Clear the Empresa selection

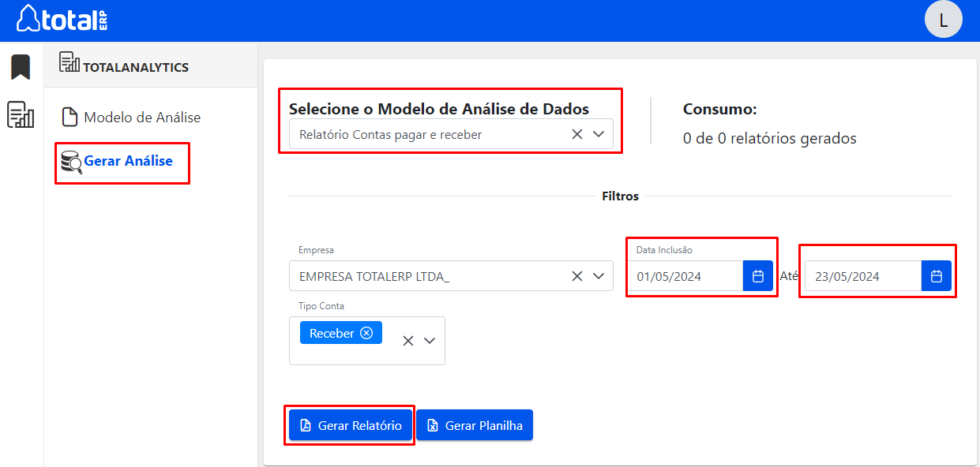(x=577, y=276)
